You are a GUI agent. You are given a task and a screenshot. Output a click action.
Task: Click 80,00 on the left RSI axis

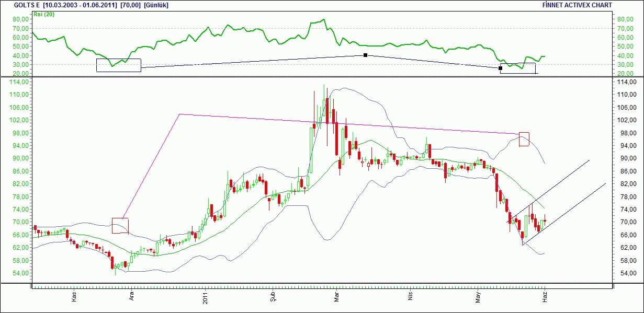[x=20, y=19]
